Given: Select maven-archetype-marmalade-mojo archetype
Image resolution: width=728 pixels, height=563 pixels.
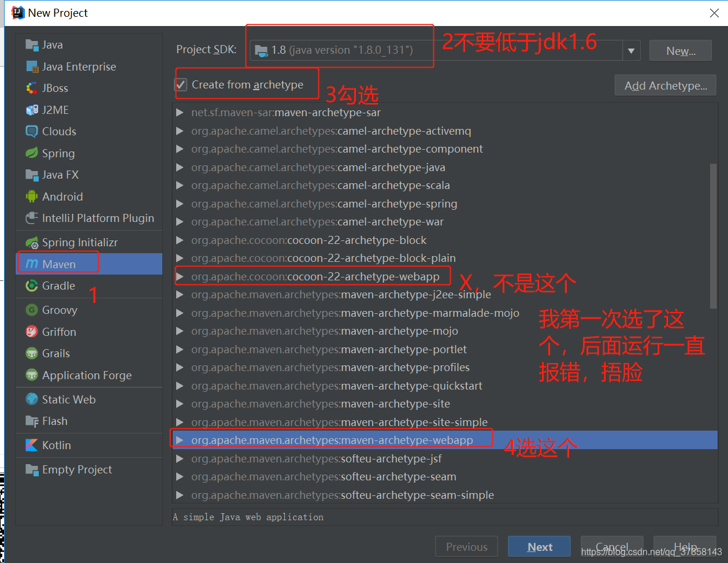Looking at the screenshot, I should click(355, 313).
